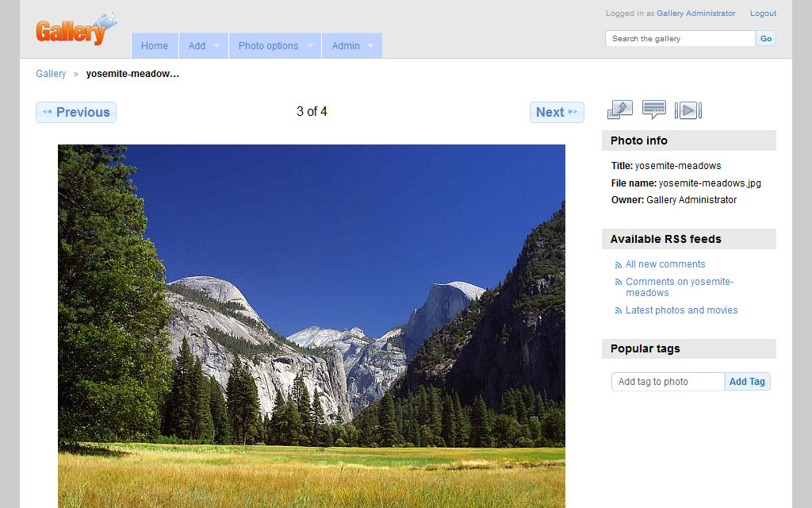
Task: Click RSS icon beside Comments on yosemite-meadows
Action: [x=619, y=283]
